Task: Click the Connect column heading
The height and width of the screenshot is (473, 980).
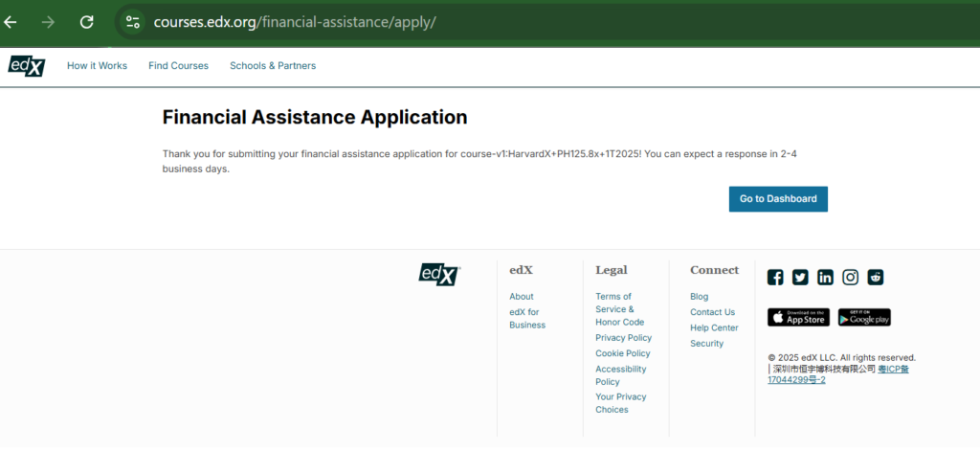Action: click(714, 270)
